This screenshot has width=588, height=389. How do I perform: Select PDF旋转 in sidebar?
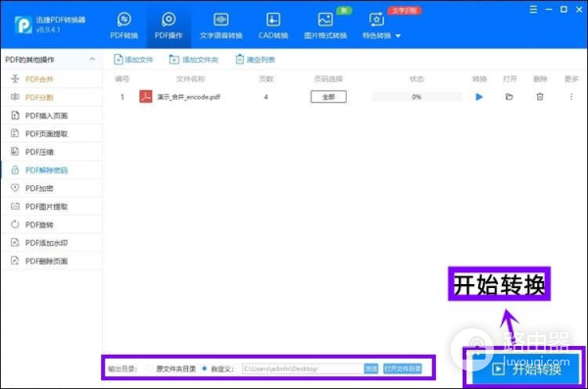click(x=52, y=224)
